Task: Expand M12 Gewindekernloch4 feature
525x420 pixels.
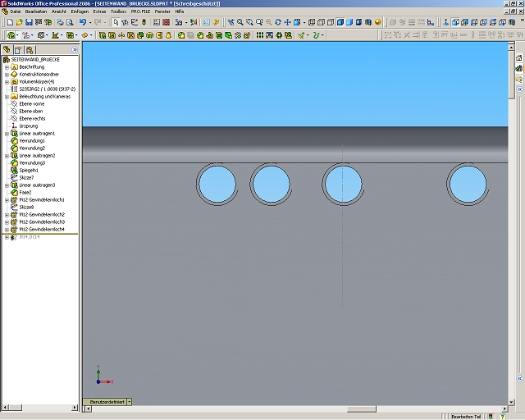Action: [x=7, y=230]
